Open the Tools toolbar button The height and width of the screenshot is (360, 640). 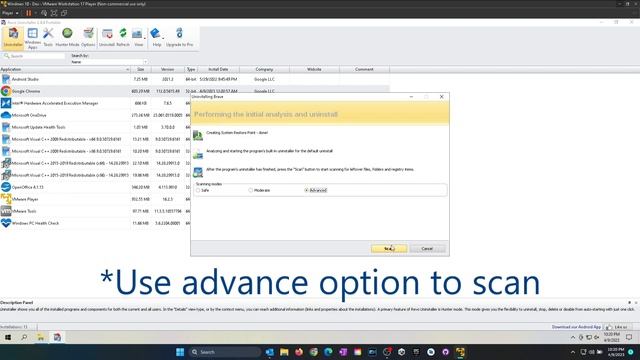(x=48, y=38)
